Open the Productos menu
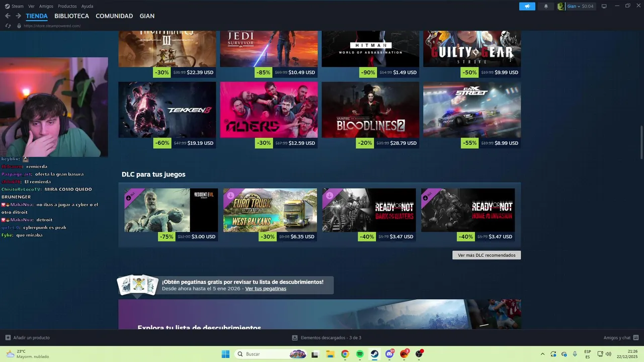The width and height of the screenshot is (644, 362). click(67, 6)
